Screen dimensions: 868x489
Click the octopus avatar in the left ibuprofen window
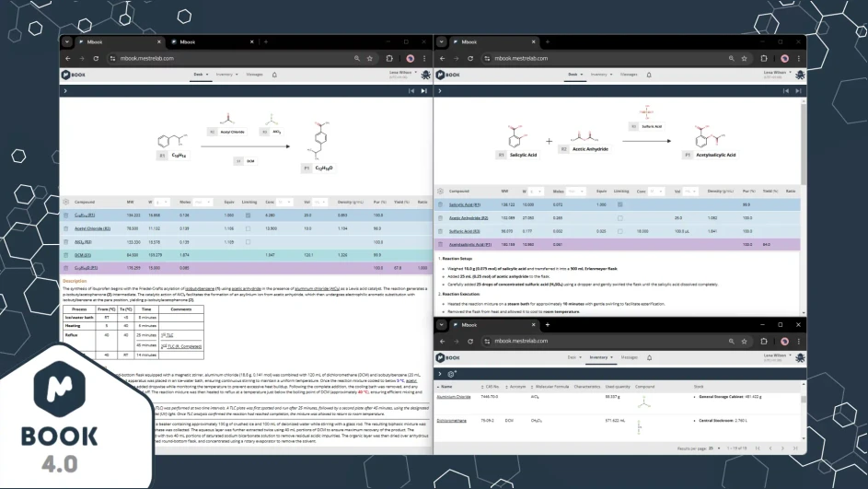click(x=425, y=75)
